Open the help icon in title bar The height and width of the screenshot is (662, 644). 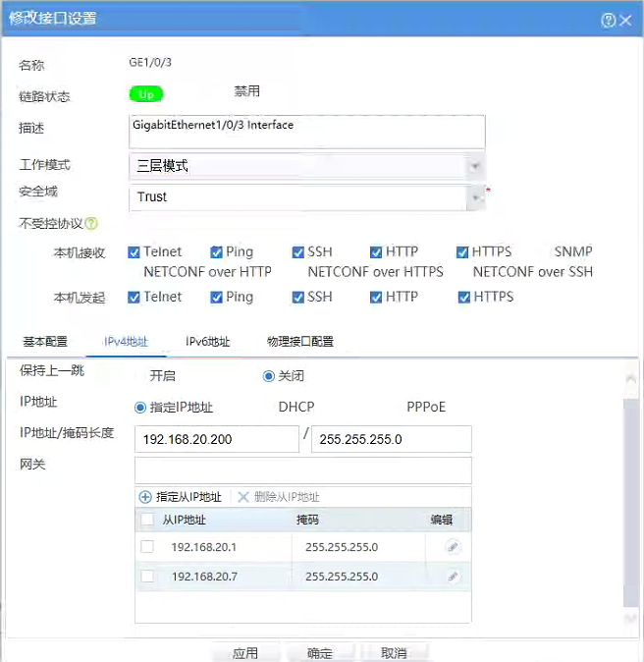point(608,20)
